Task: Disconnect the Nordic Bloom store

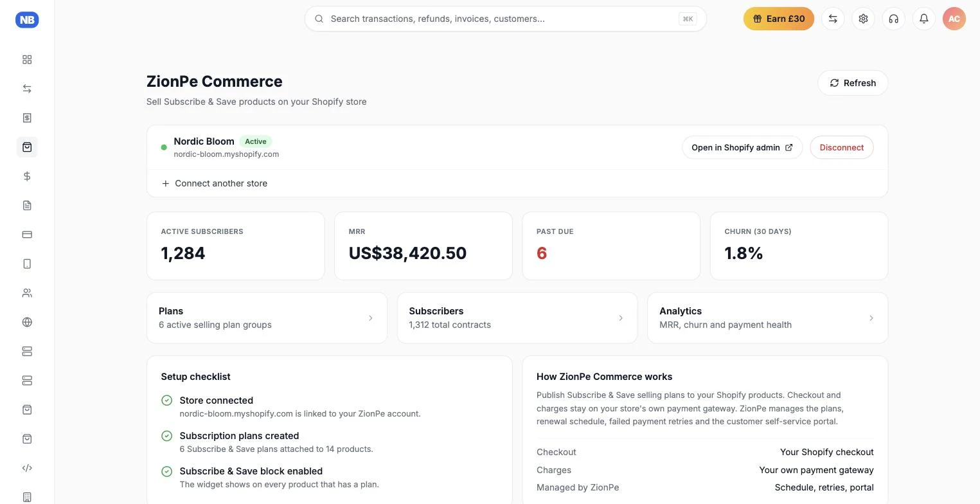Action: 842,147
